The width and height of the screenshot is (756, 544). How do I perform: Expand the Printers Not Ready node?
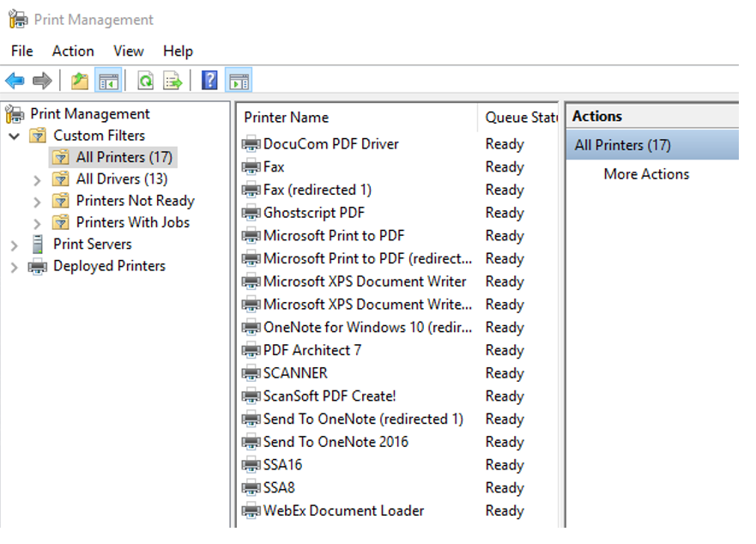tap(38, 202)
